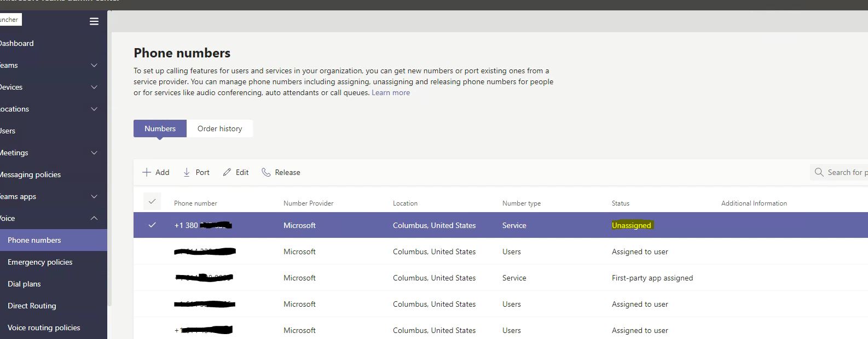
Task: Open Emergency policies under Voice
Action: pos(40,262)
